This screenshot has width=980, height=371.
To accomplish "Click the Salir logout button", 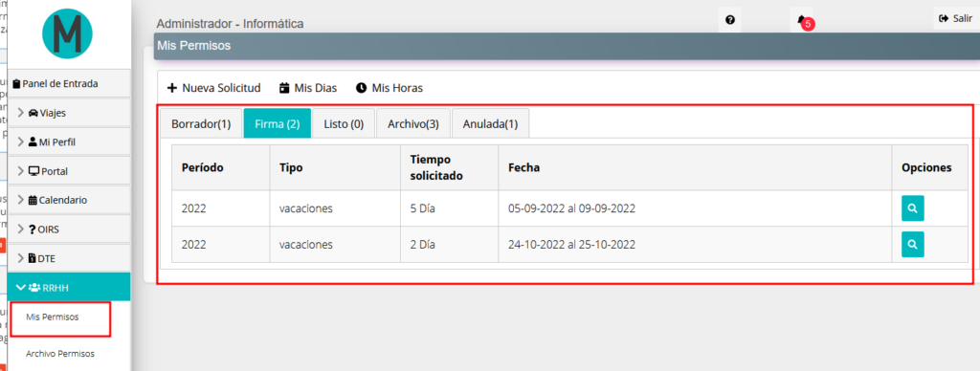I will click(x=956, y=19).
